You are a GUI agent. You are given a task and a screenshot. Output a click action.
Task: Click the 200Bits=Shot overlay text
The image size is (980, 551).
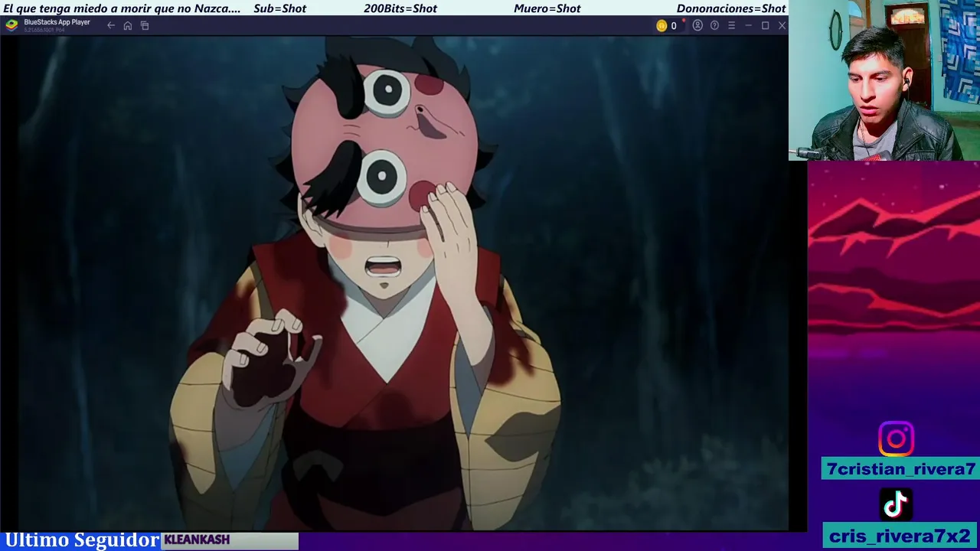(x=400, y=8)
